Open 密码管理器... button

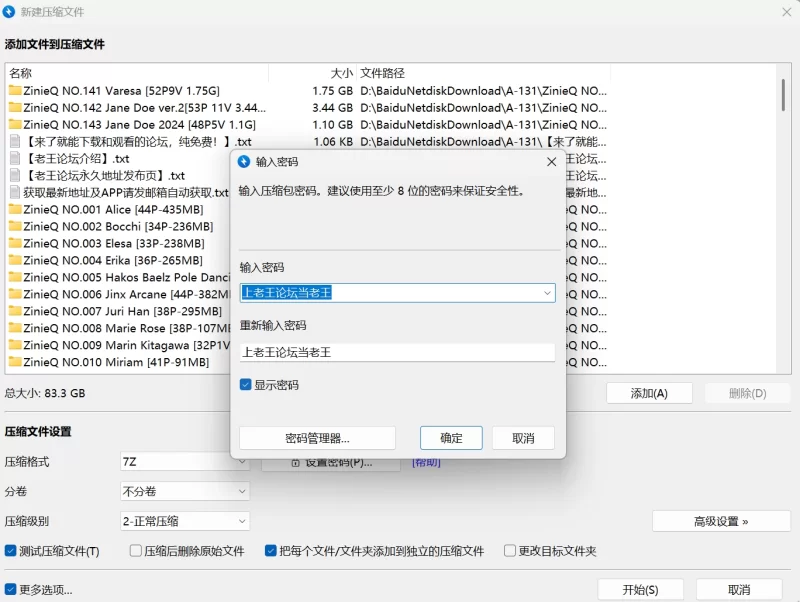click(x=317, y=438)
